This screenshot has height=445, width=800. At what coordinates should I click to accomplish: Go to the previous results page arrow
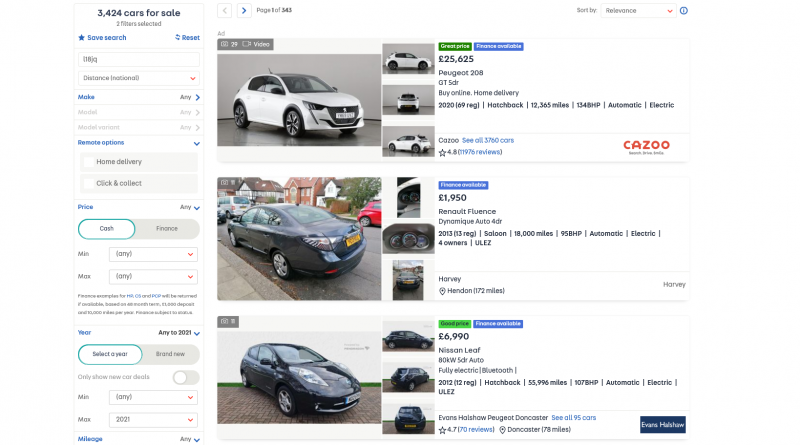point(224,10)
